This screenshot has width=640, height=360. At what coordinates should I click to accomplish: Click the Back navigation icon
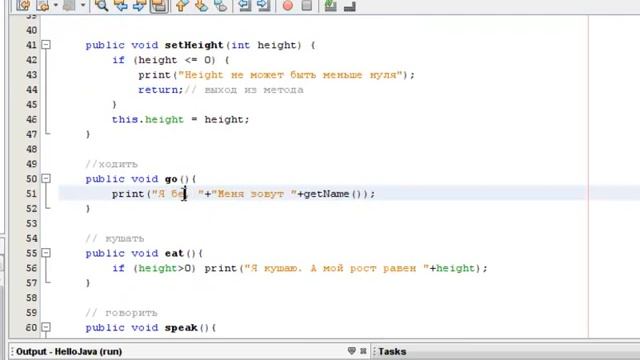coord(43,5)
